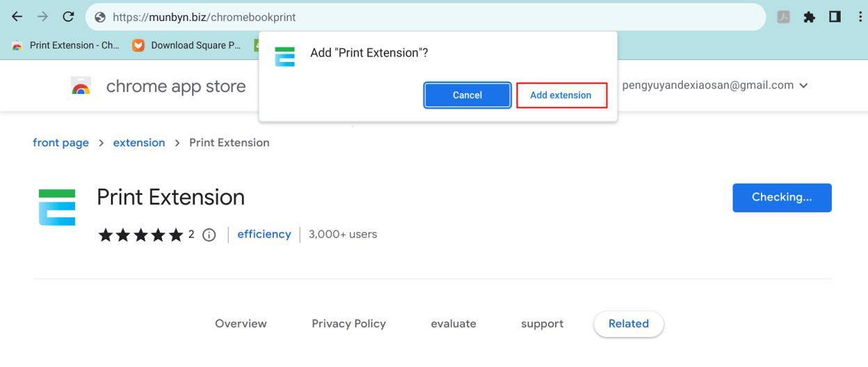Go to the front page breadcrumb
The image size is (868, 367).
click(61, 143)
